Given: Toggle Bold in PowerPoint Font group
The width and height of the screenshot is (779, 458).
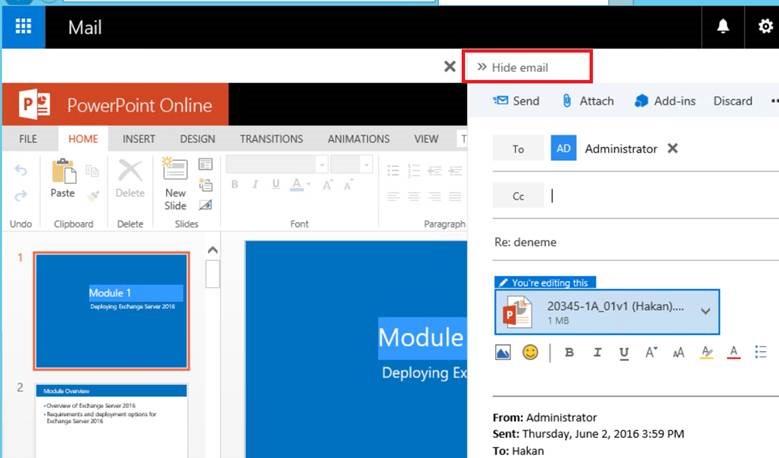Looking at the screenshot, I should pyautogui.click(x=234, y=185).
